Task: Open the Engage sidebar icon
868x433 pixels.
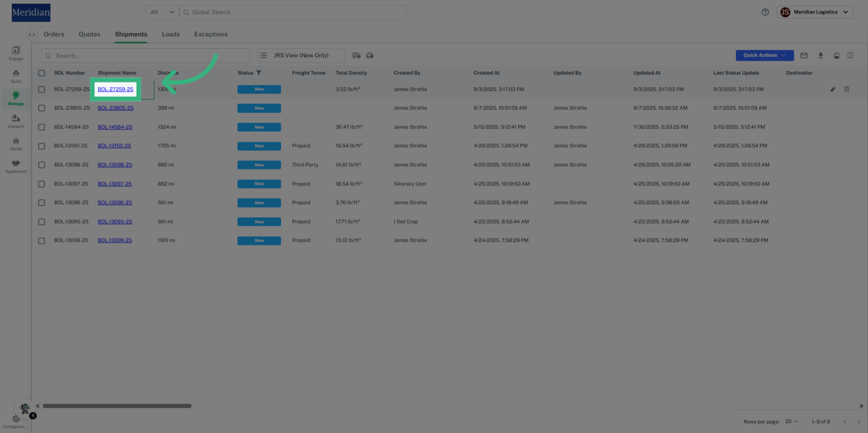Action: 16,53
